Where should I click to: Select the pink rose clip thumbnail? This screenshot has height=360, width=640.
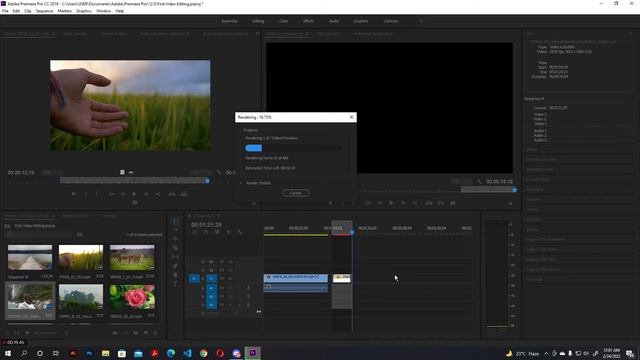(x=132, y=297)
